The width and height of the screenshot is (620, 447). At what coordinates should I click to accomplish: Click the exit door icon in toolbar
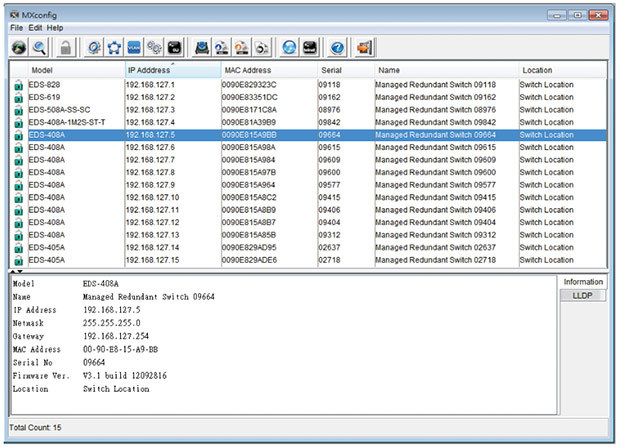coord(365,47)
